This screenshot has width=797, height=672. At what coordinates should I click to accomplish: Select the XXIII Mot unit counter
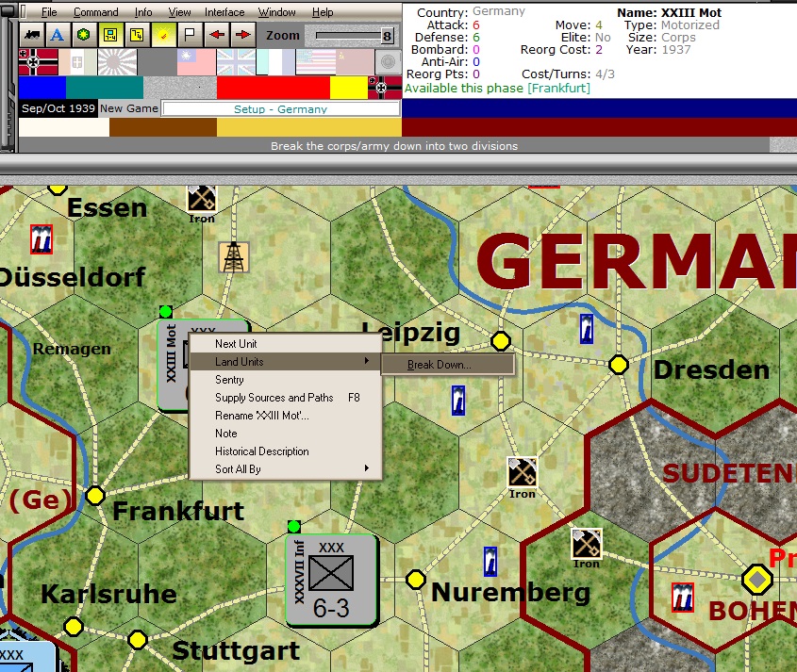tap(173, 365)
